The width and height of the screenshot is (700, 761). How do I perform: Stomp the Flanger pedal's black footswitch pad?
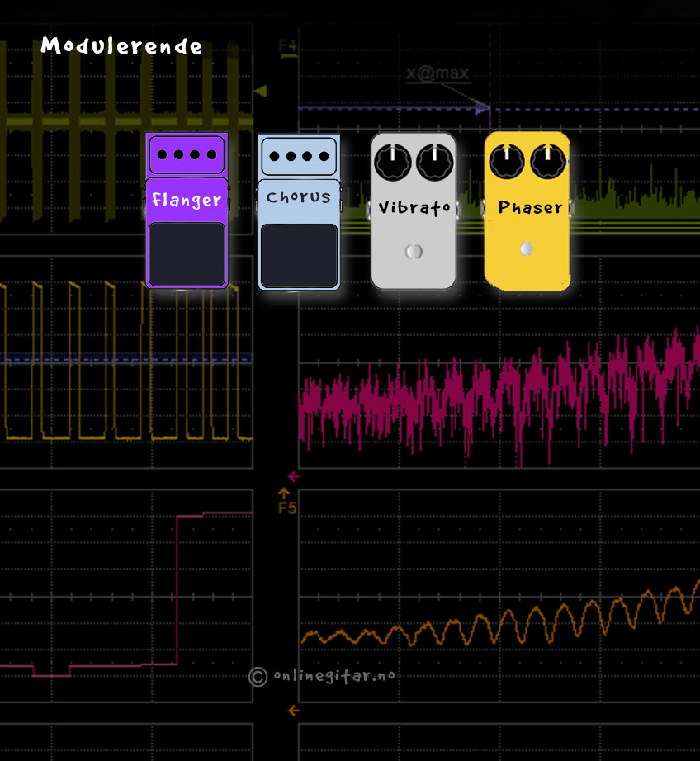(187, 254)
